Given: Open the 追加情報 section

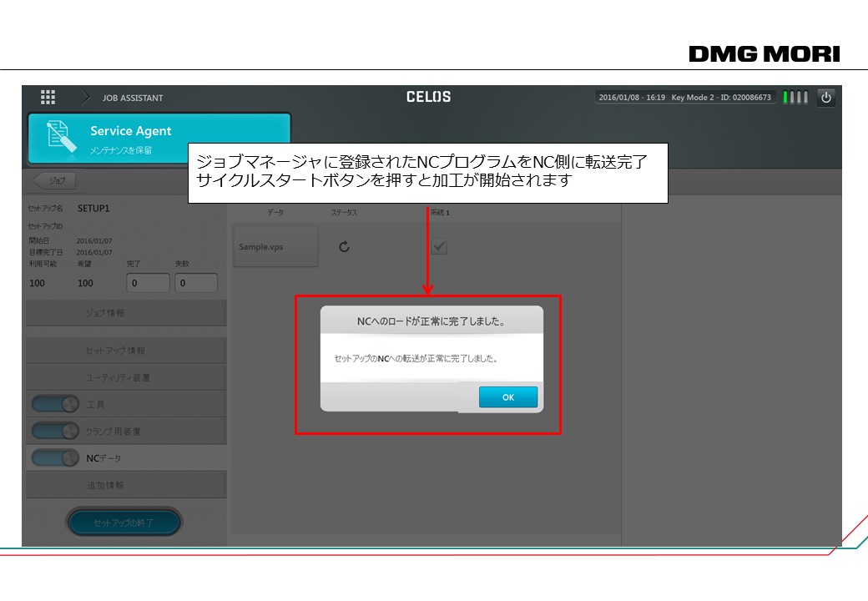Looking at the screenshot, I should pyautogui.click(x=126, y=485).
